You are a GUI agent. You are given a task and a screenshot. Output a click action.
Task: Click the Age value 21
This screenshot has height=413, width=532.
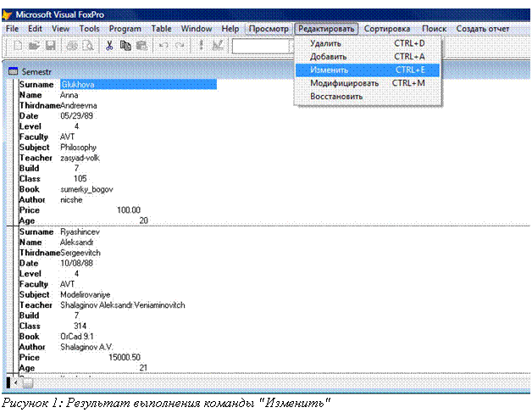tap(143, 368)
